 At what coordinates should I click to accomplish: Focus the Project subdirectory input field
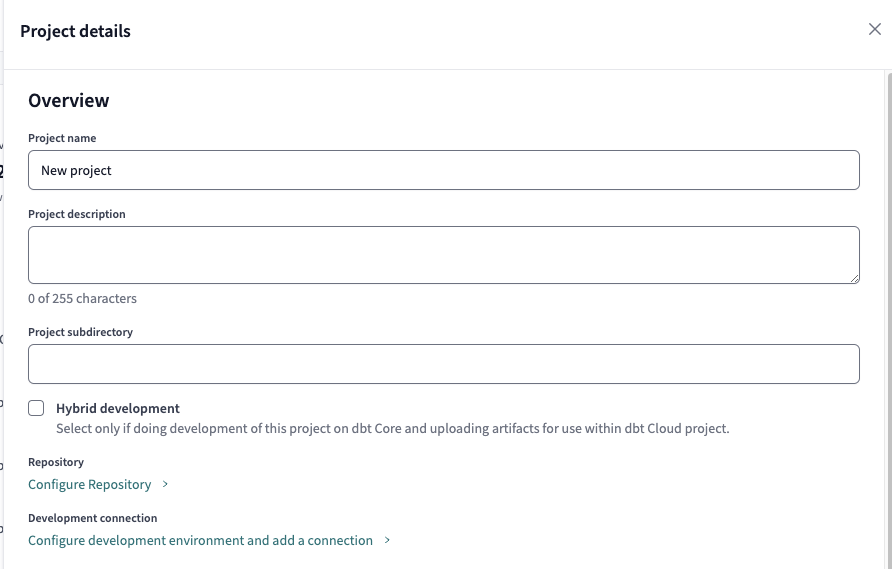[444, 364]
